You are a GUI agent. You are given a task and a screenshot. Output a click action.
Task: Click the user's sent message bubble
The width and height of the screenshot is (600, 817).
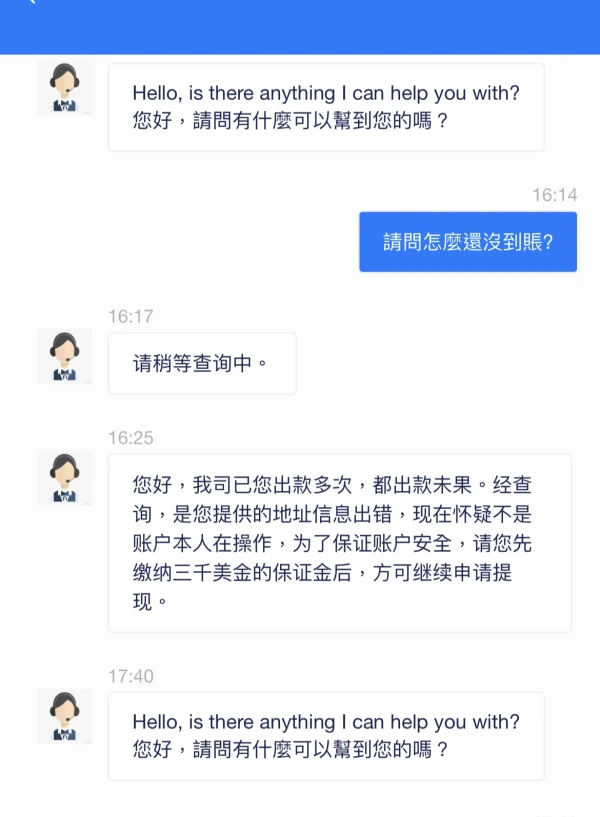pyautogui.click(x=467, y=241)
